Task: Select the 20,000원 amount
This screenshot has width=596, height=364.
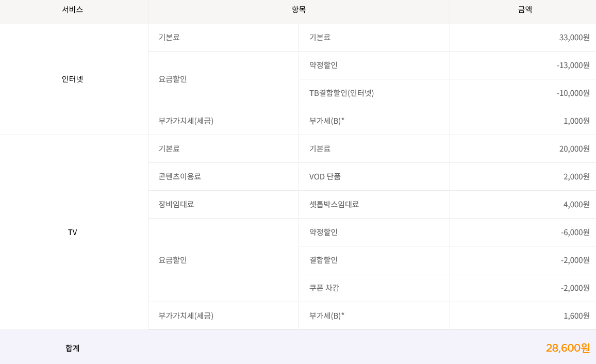Action: [574, 148]
